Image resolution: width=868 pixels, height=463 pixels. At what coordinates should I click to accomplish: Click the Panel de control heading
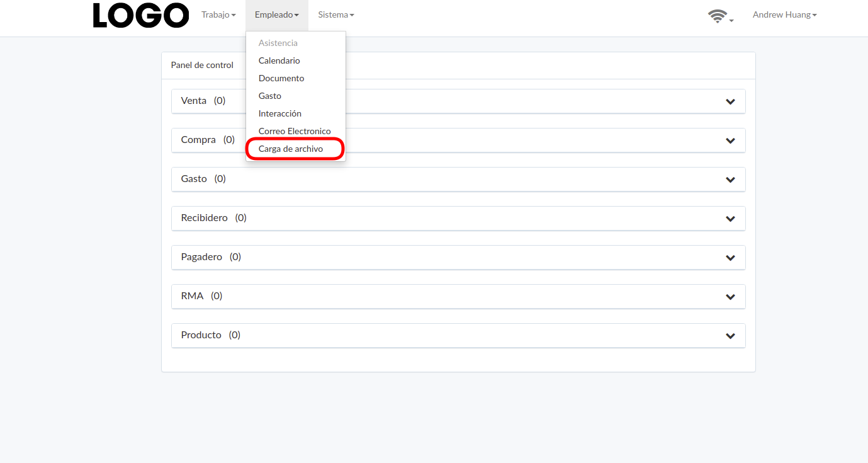pos(202,66)
